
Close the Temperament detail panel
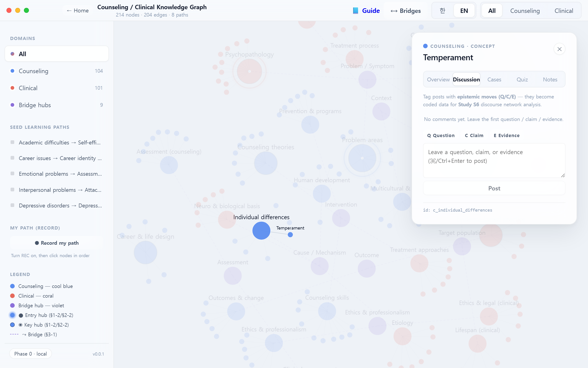tap(559, 49)
